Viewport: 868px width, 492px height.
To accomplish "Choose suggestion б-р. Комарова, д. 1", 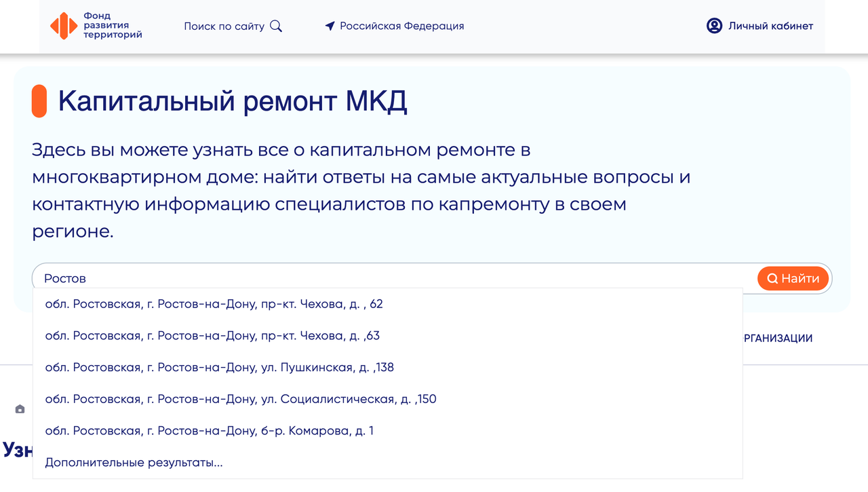I will [388, 431].
